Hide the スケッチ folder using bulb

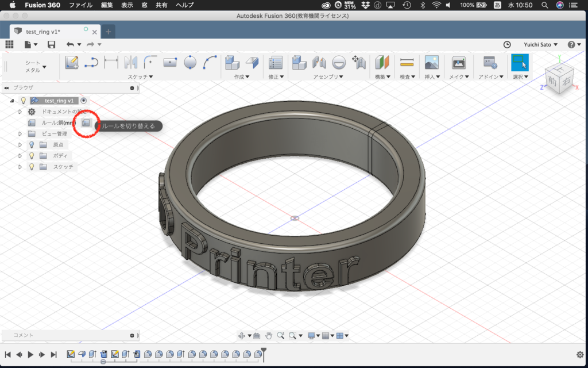32,166
